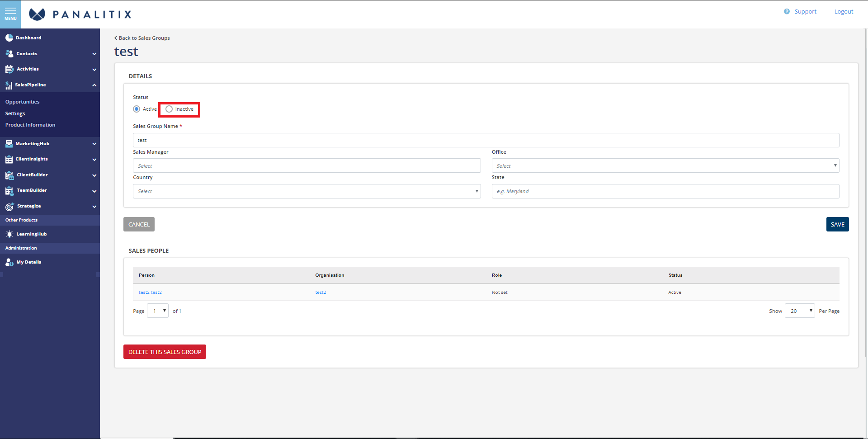Open the Show per page dropdown
Screen dimensions: 868x439
800,311
